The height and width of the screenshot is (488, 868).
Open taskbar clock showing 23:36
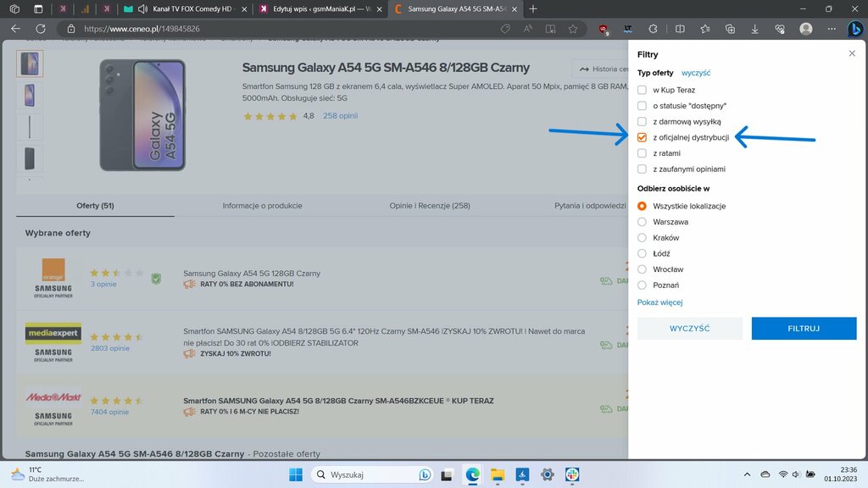coord(840,474)
